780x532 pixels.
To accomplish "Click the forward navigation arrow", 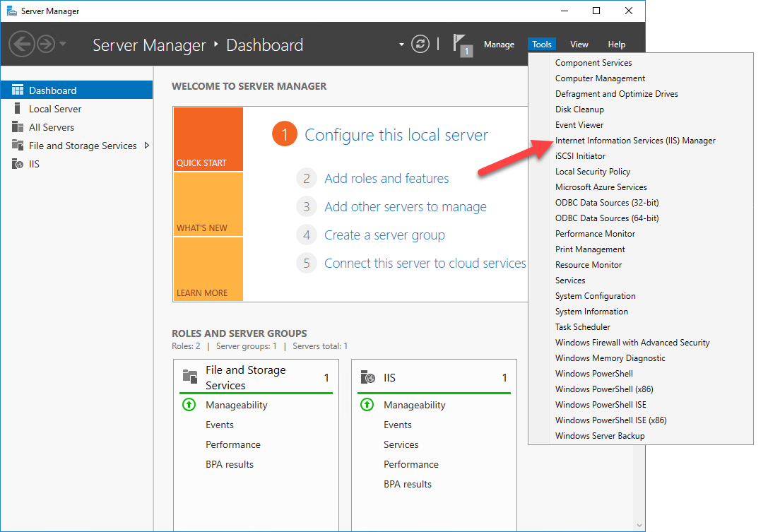I will click(x=46, y=45).
